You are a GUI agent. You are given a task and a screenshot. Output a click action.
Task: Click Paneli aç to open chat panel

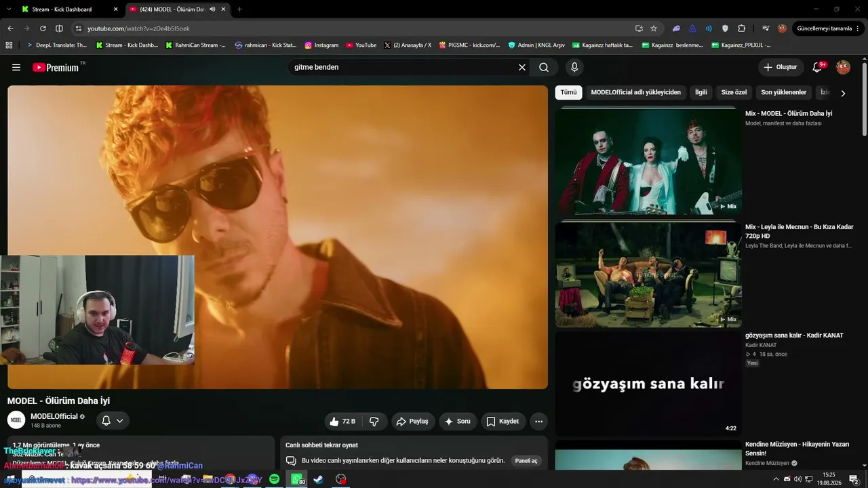click(526, 461)
